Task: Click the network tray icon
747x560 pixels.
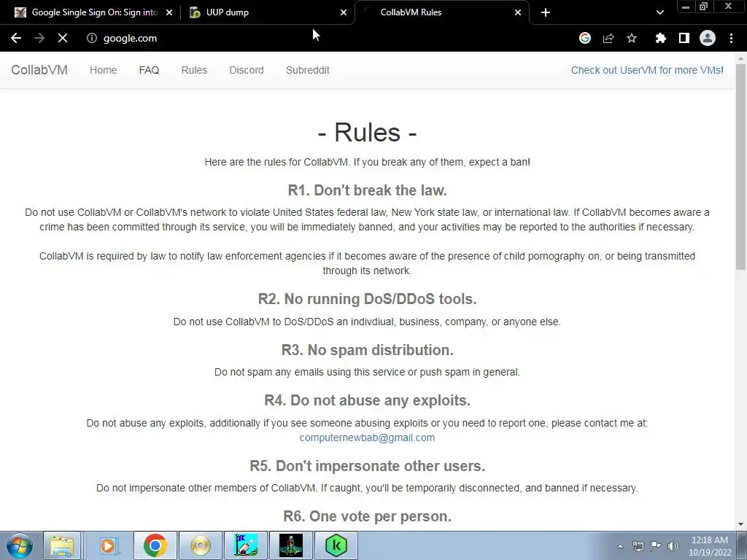Action: pyautogui.click(x=638, y=546)
